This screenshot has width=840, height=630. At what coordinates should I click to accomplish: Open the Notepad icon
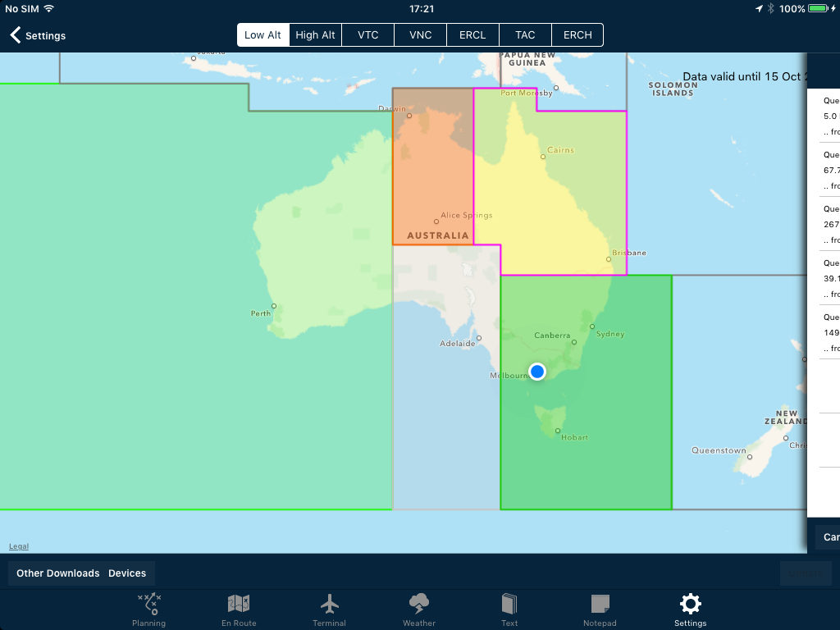click(600, 604)
